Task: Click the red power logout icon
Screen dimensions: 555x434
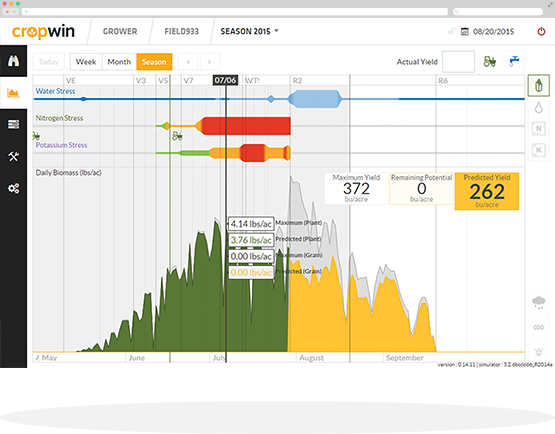Action: pyautogui.click(x=541, y=32)
